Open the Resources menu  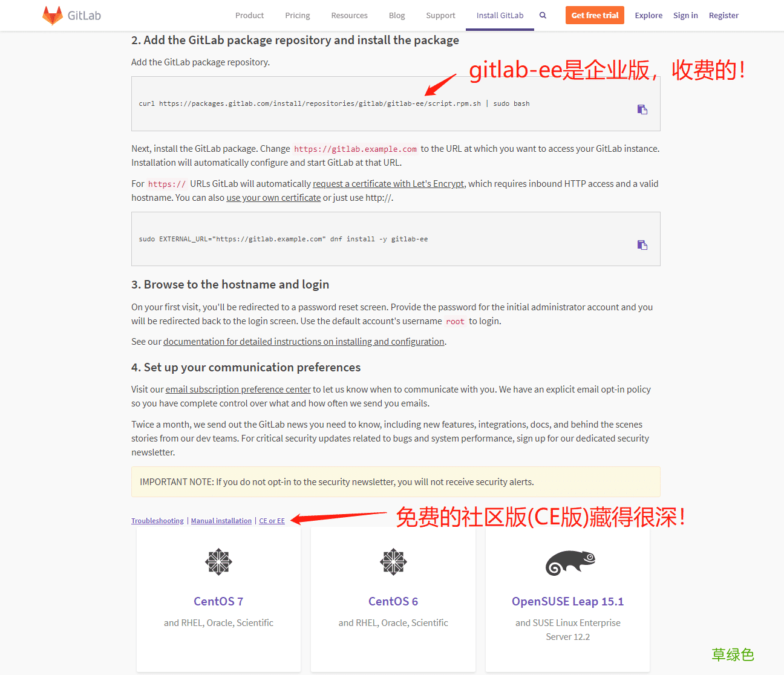349,15
